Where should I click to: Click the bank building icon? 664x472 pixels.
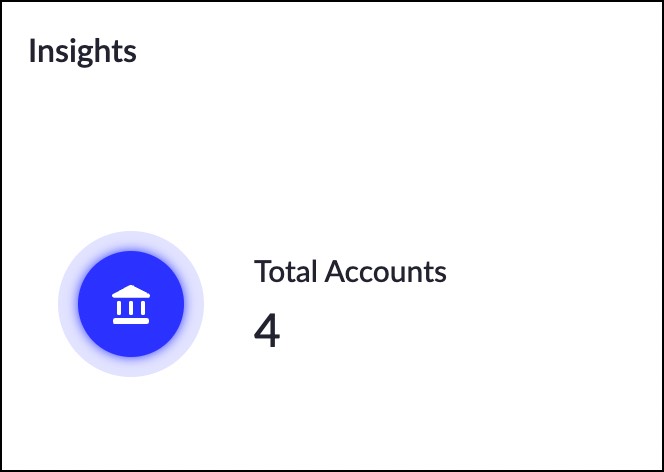coord(131,304)
